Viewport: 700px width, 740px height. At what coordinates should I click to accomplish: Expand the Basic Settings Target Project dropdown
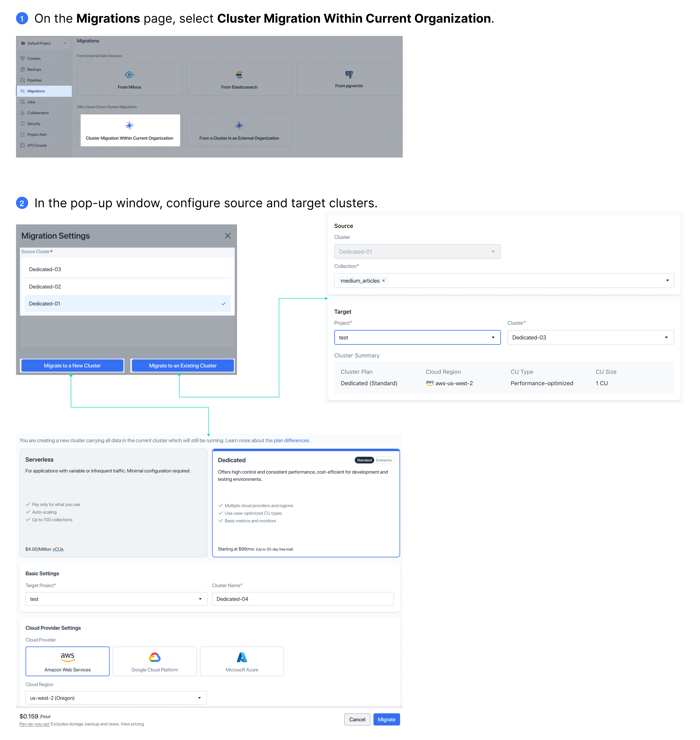tap(116, 599)
